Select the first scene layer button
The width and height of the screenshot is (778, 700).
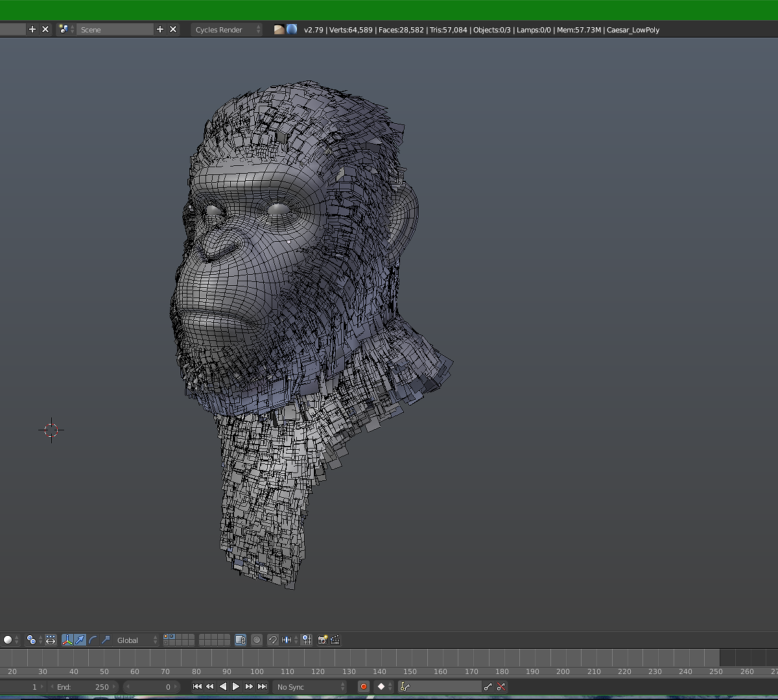coord(166,636)
